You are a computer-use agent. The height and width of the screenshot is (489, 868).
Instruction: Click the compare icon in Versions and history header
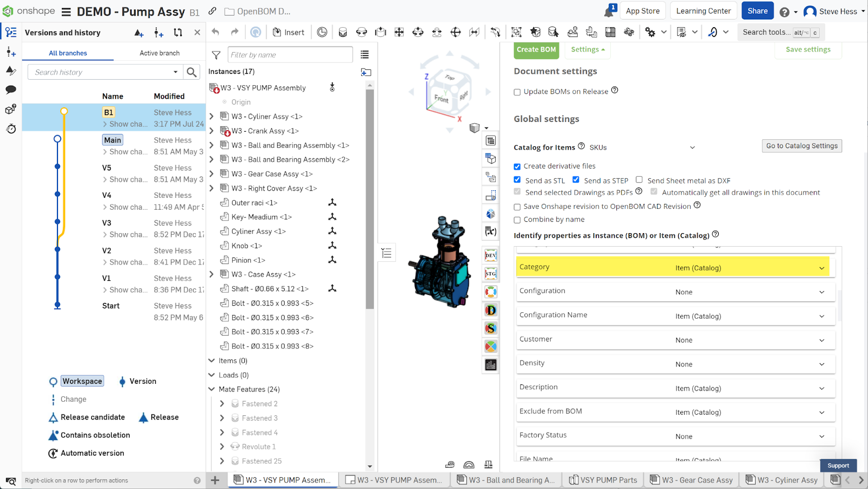[178, 33]
